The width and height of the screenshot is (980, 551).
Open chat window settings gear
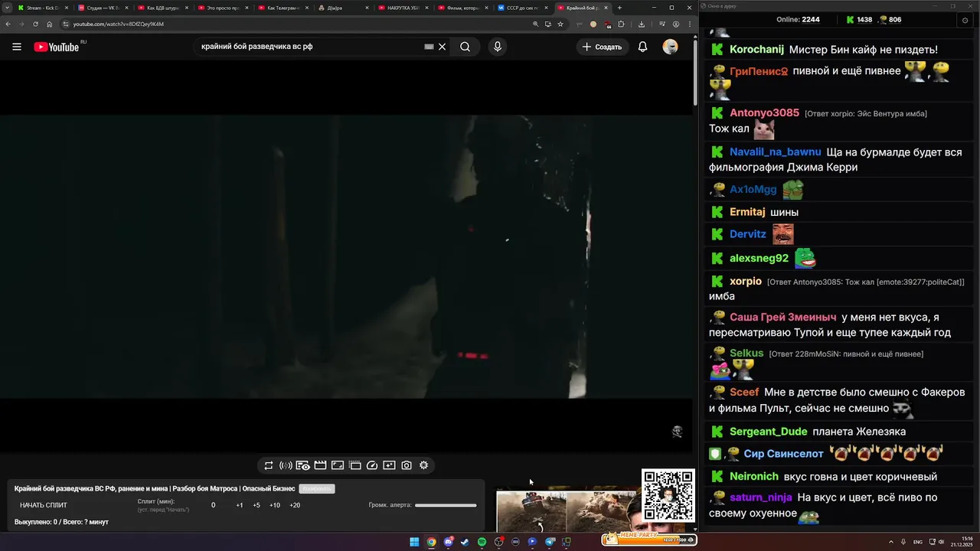point(965,20)
